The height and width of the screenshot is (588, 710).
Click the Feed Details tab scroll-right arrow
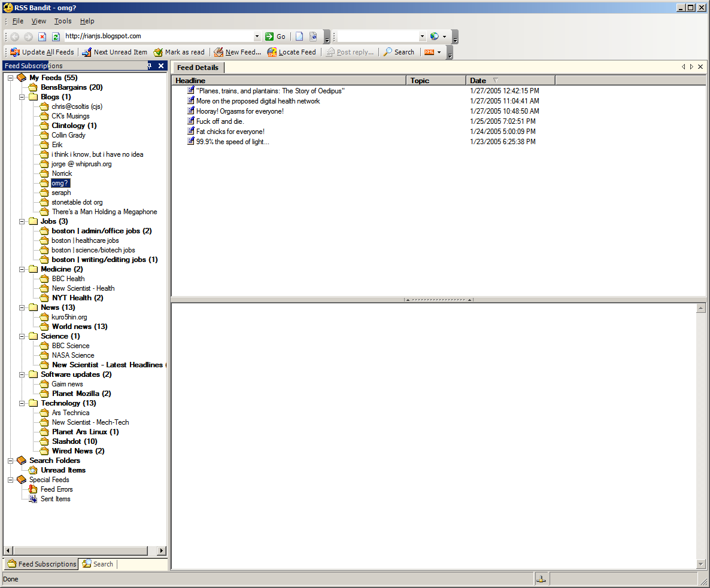(692, 66)
